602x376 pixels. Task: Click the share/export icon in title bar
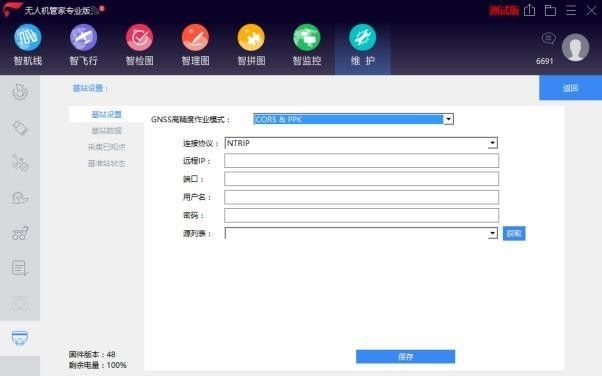[x=529, y=10]
